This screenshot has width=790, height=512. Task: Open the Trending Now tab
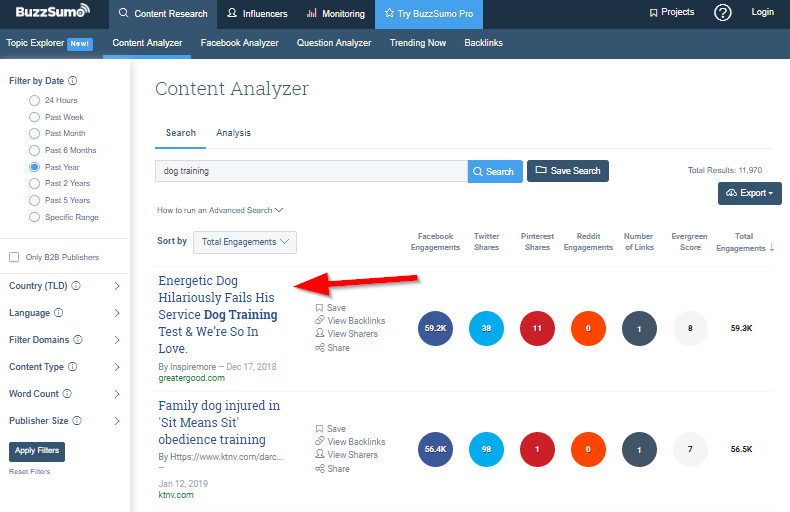click(x=418, y=43)
